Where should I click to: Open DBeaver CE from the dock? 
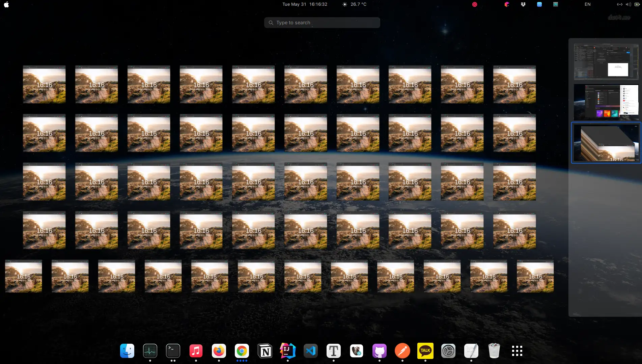(357, 351)
